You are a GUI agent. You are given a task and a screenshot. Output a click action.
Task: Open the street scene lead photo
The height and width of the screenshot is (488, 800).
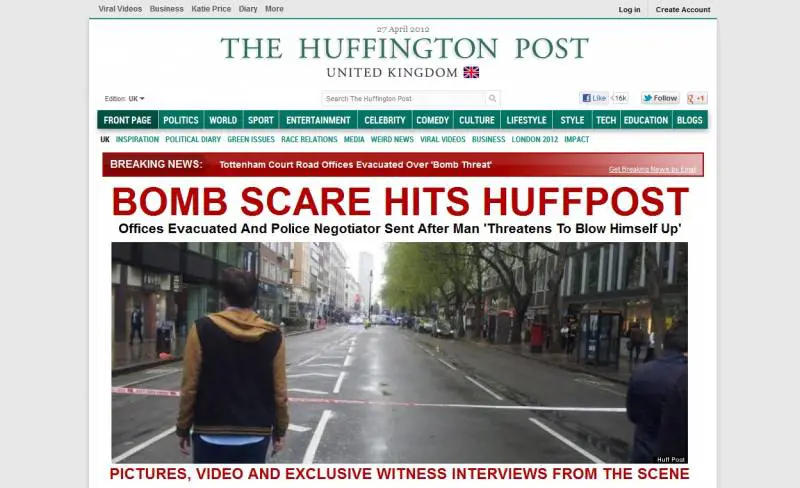click(x=399, y=353)
